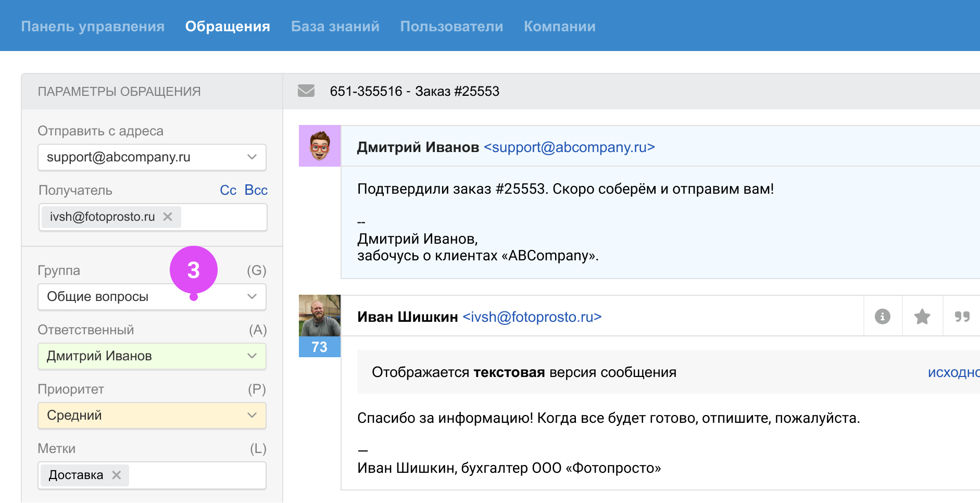The width and height of the screenshot is (980, 503).
Task: Click the blue 73 badge under photo
Action: click(319, 347)
